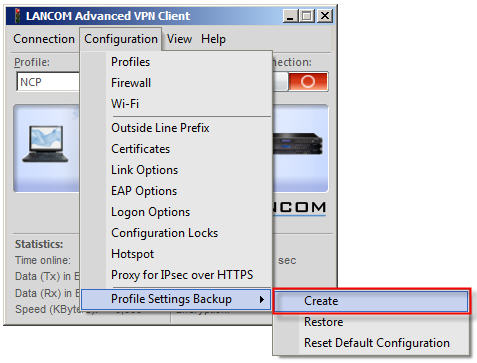
Task: Click Create in backup submenu
Action: [x=371, y=301]
